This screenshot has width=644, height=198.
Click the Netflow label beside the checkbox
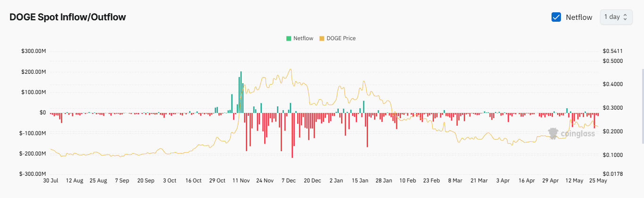pyautogui.click(x=578, y=17)
